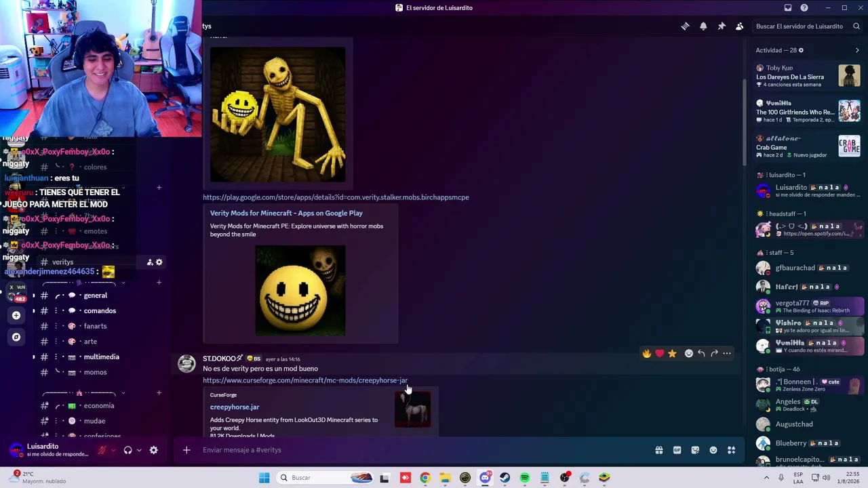Open the add reaction smiley picker
The height and width of the screenshot is (488, 868).
pyautogui.click(x=689, y=353)
